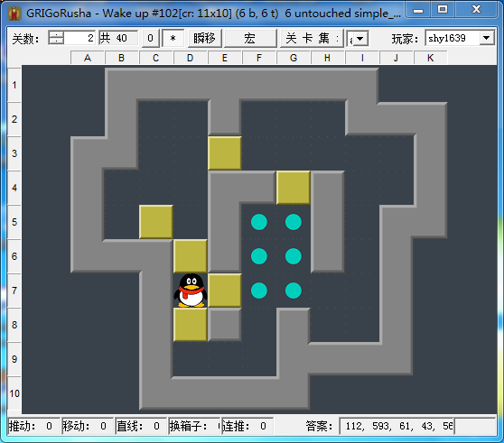Click the cyan goal dot at F5
The image size is (504, 443).
click(x=258, y=222)
